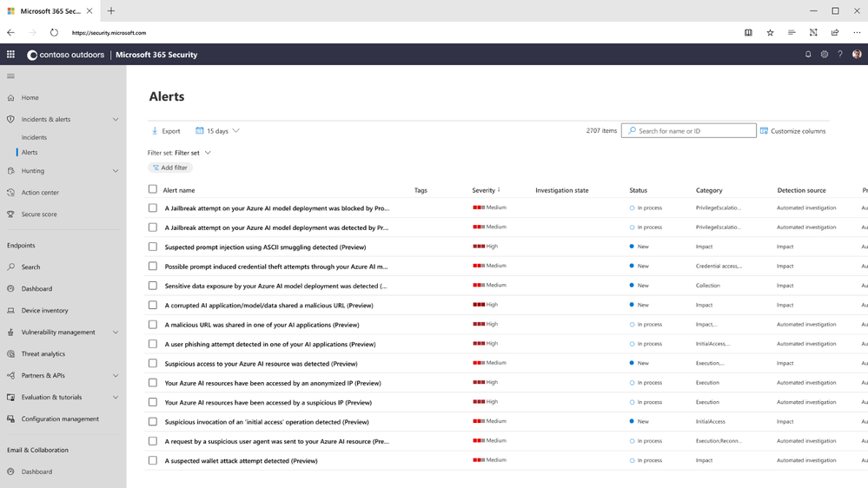
Task: Sort by Severity column header
Action: pos(486,190)
